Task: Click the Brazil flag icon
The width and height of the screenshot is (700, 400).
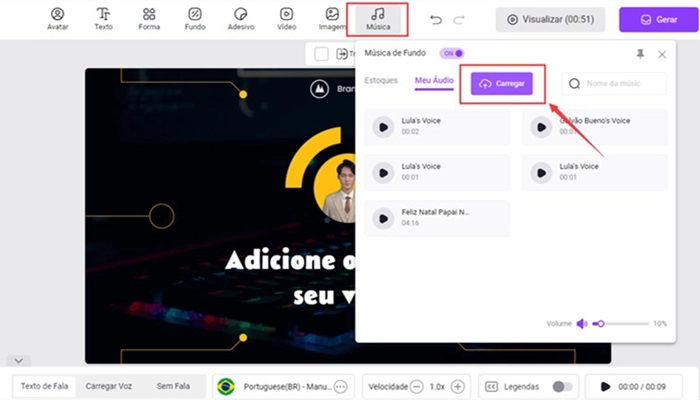Action: (x=226, y=387)
